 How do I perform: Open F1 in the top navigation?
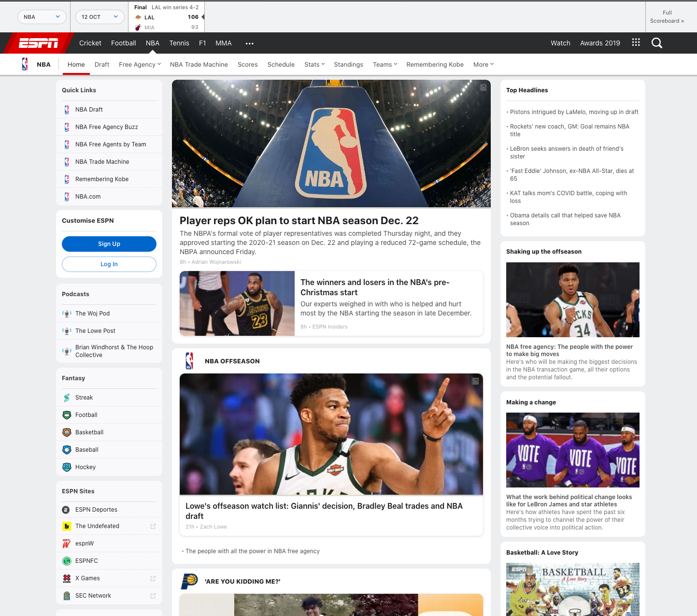pyautogui.click(x=202, y=43)
